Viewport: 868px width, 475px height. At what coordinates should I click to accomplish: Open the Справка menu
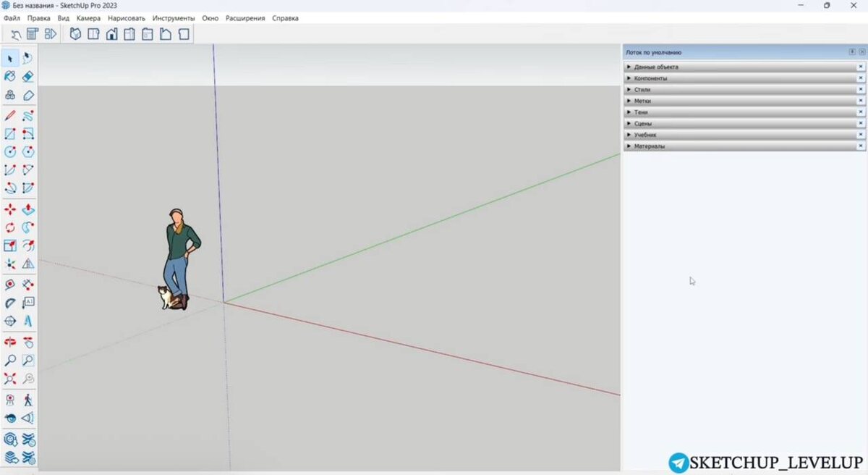[x=285, y=18]
